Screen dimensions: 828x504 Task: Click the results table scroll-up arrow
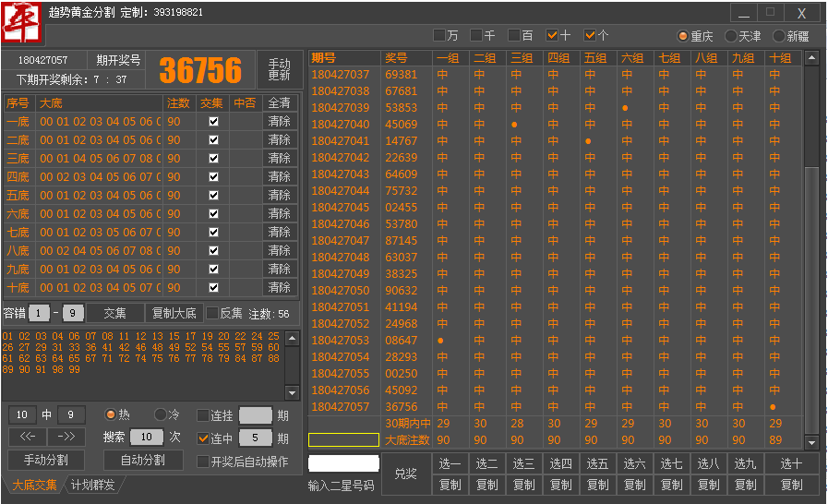(x=811, y=58)
